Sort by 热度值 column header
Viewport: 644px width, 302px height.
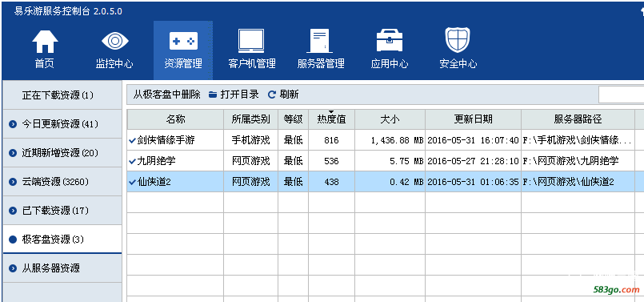point(331,119)
